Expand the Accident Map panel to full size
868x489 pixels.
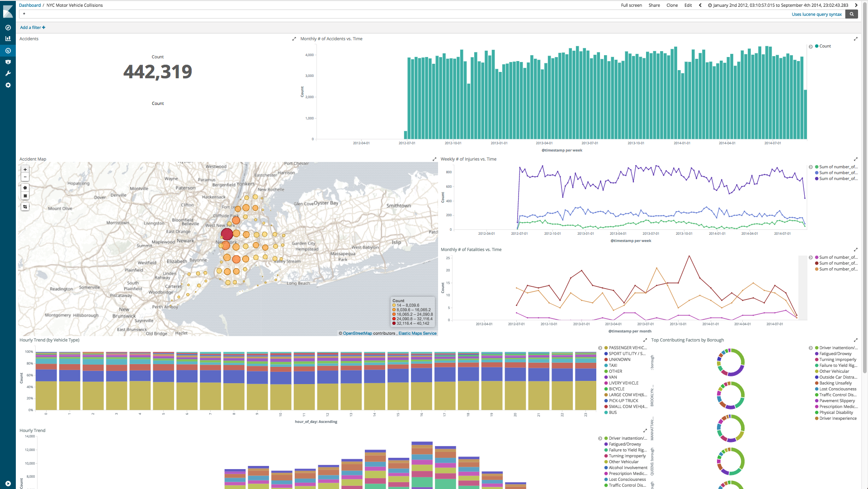coord(434,159)
